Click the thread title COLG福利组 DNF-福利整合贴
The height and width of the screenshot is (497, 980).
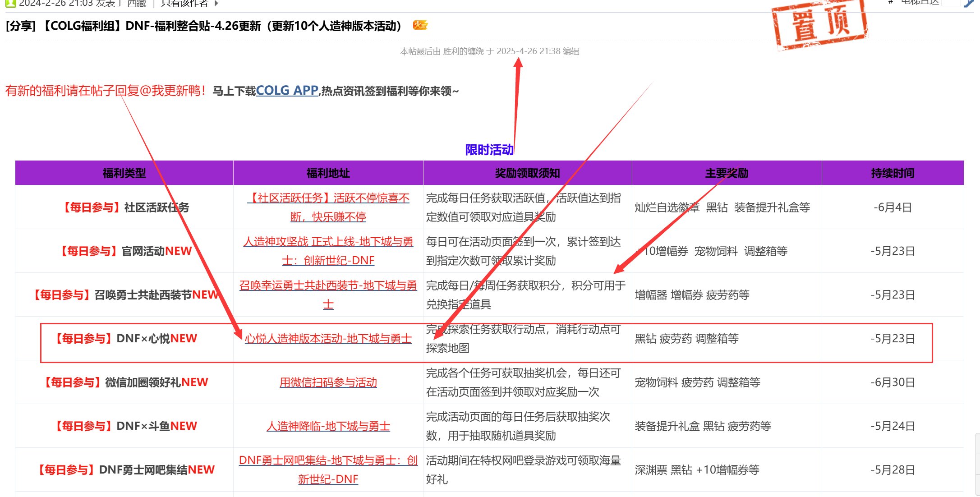(x=204, y=26)
